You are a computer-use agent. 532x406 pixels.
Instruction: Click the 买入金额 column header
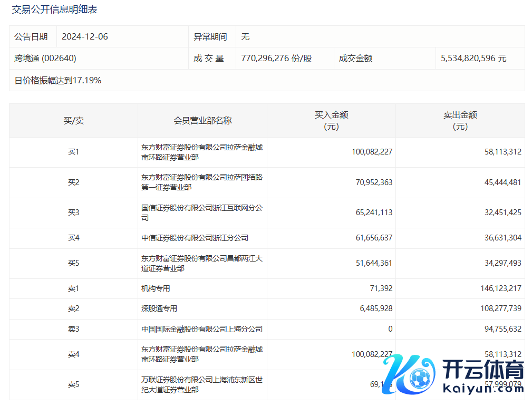coord(331,121)
